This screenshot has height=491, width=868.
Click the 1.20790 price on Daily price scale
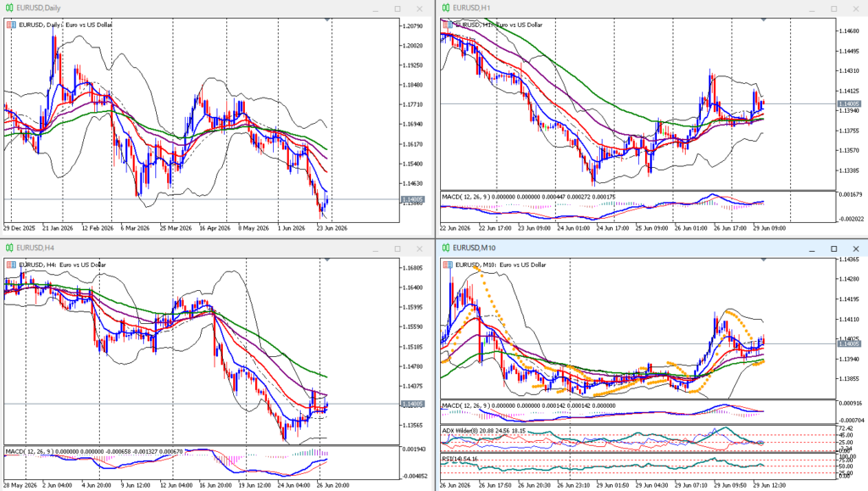pyautogui.click(x=413, y=26)
